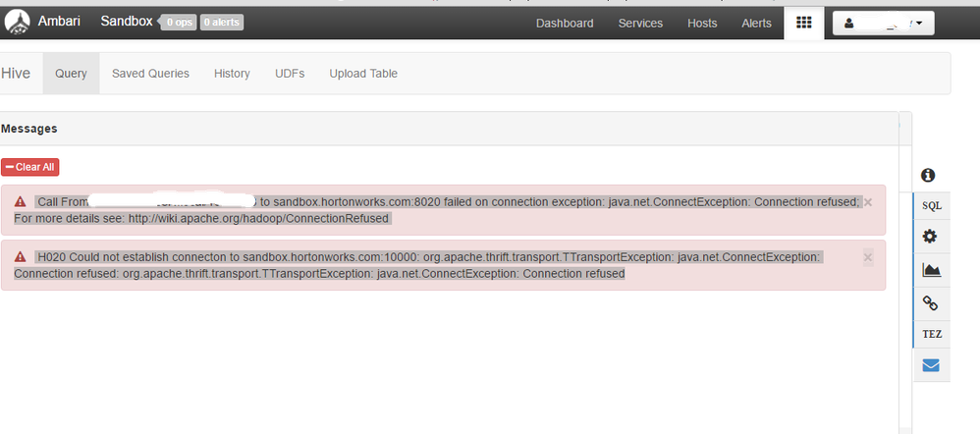
Task: Dismiss the H020 connection error message
Action: [x=868, y=257]
